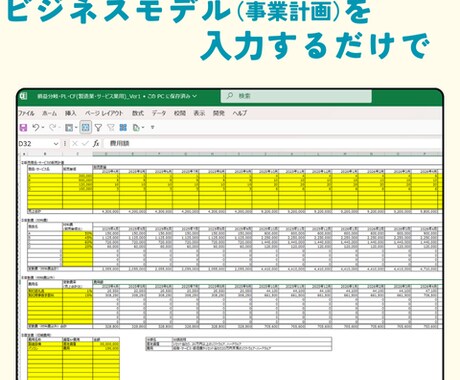460x380 pixels.
Task: Toggle the highlighted full-screen toolbar icon
Action: [x=86, y=127]
